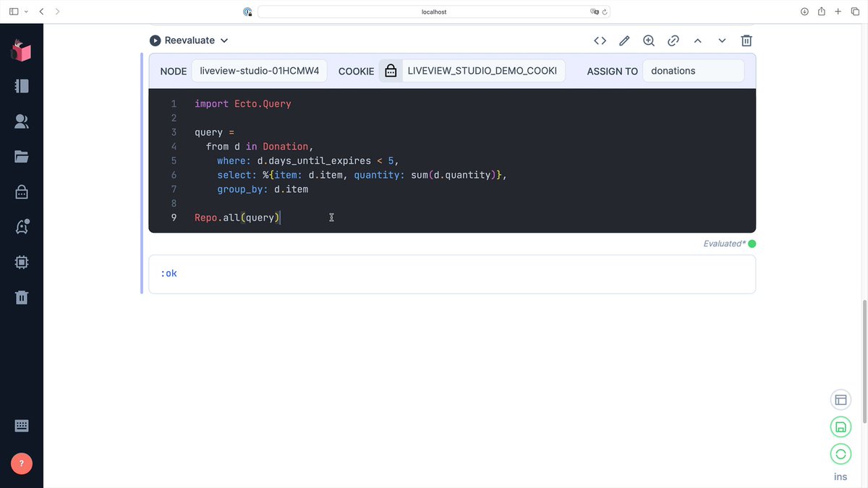Show connected users panel icon

(22, 121)
